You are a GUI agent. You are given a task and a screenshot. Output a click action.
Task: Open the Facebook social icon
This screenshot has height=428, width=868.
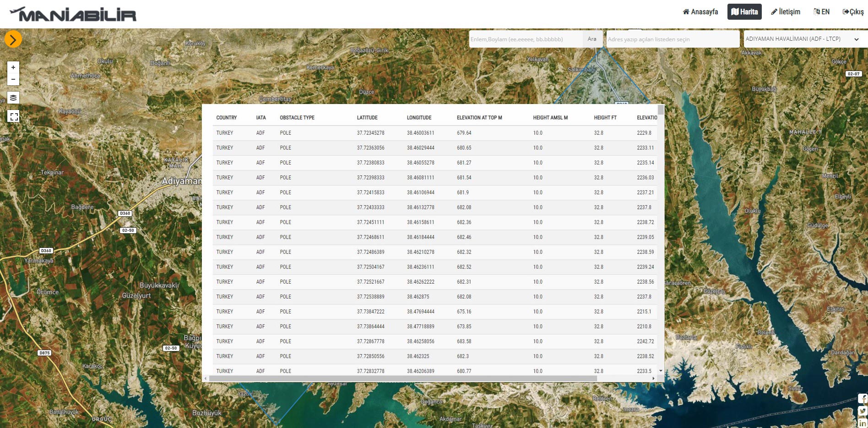tap(863, 399)
